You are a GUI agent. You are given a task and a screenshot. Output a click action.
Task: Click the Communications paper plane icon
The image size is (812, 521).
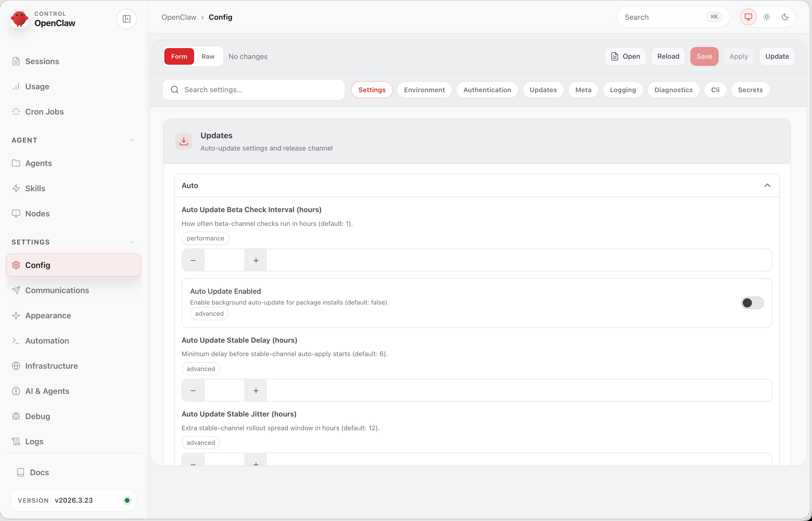(x=16, y=290)
